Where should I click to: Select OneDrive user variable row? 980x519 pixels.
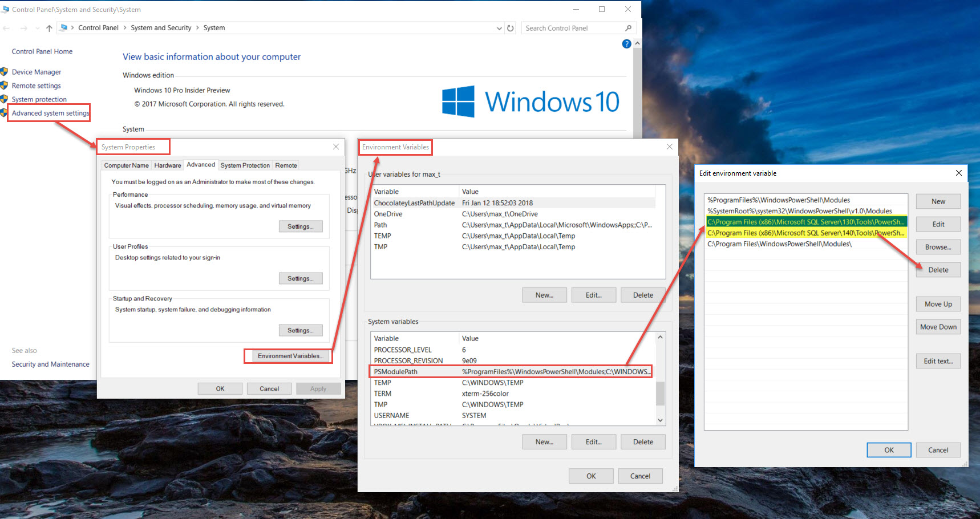coord(513,214)
